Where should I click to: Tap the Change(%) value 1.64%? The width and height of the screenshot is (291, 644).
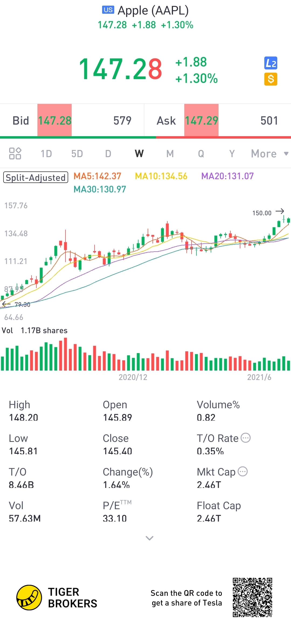tap(116, 485)
